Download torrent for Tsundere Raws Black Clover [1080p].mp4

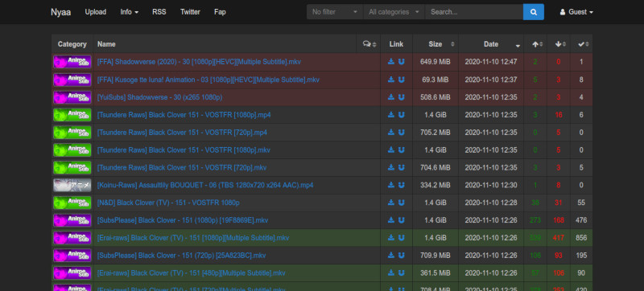(391, 115)
